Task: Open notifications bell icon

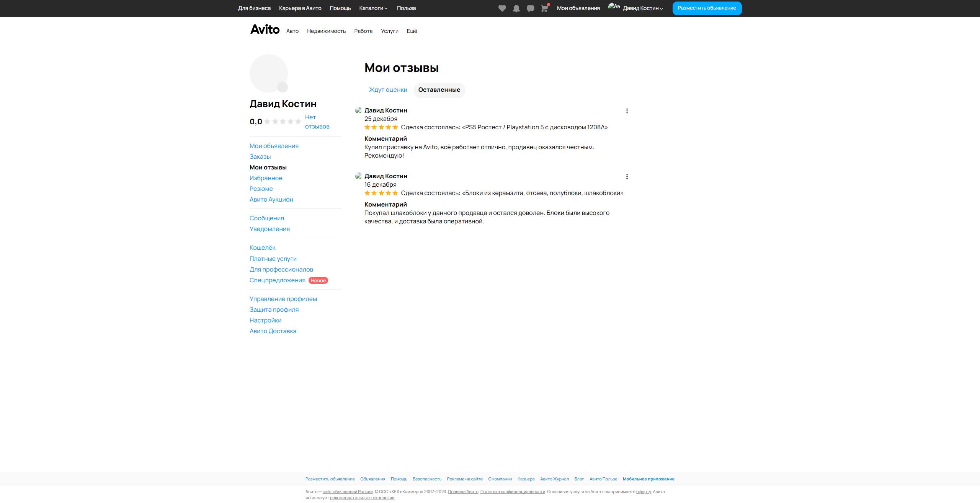Action: point(516,8)
